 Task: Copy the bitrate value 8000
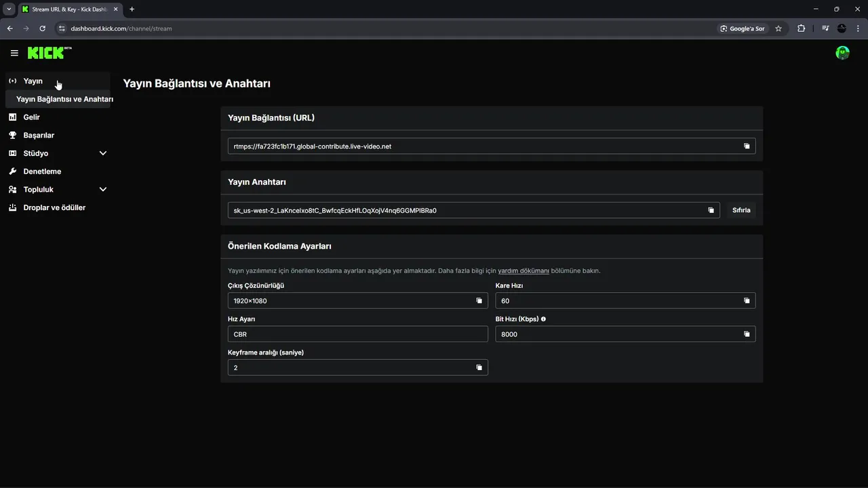pyautogui.click(x=747, y=334)
